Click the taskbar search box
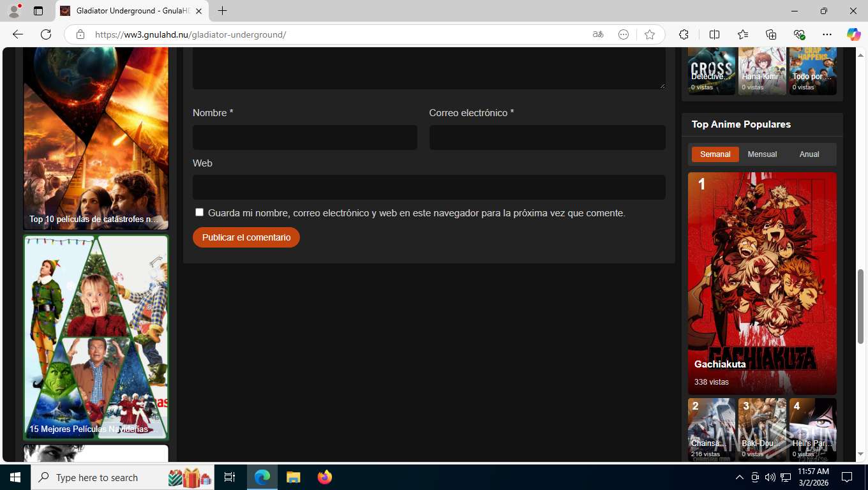The width and height of the screenshot is (868, 490). click(123, 477)
